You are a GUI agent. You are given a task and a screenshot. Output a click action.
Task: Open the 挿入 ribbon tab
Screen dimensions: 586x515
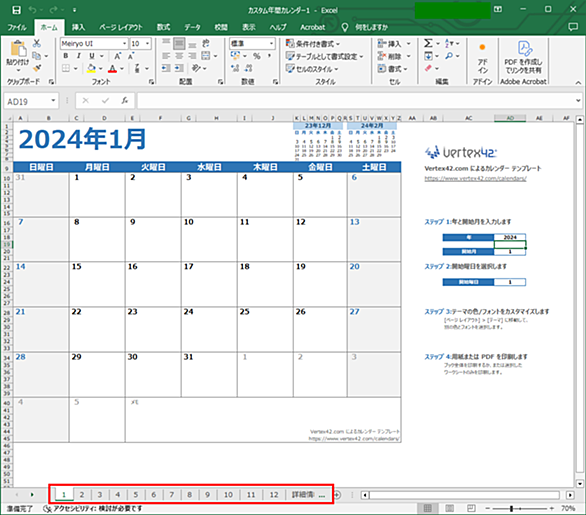point(78,27)
